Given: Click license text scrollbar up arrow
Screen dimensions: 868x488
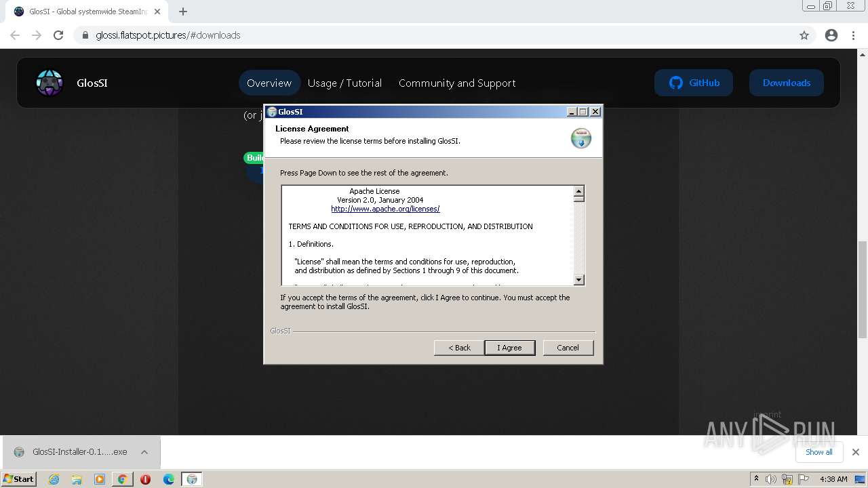Looking at the screenshot, I should click(x=578, y=192).
